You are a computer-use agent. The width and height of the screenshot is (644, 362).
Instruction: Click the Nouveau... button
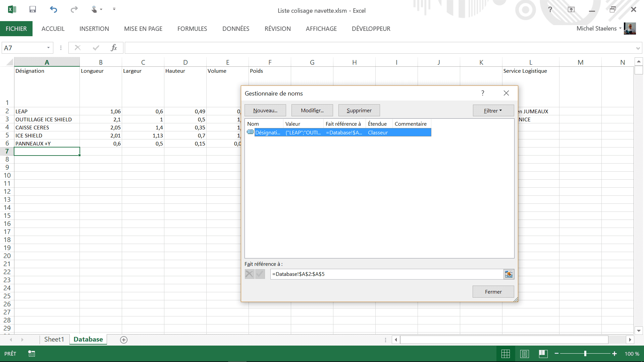click(265, 111)
